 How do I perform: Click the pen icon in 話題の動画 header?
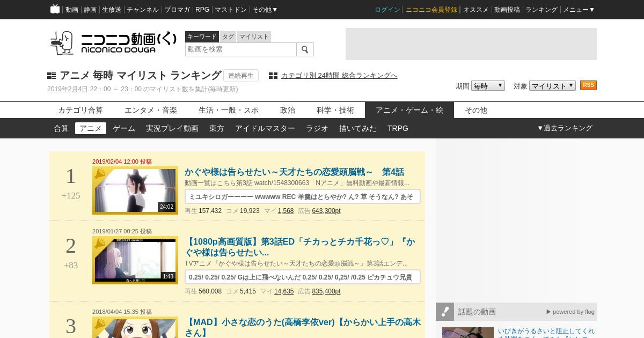point(445,312)
